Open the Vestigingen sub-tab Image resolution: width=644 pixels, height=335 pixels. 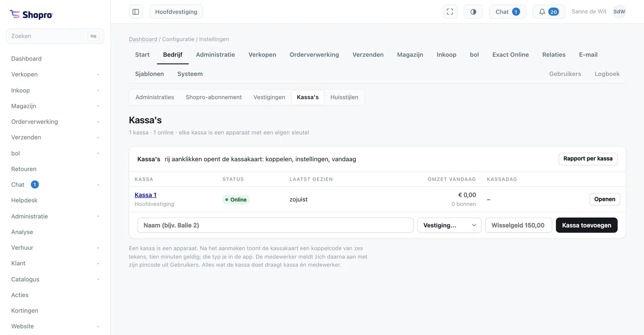point(269,97)
